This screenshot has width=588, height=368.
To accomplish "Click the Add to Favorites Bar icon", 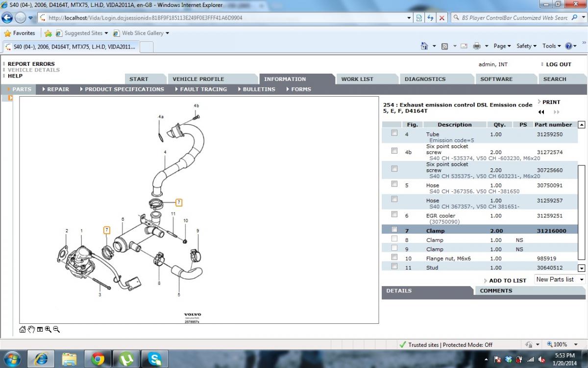I will pyautogui.click(x=48, y=33).
